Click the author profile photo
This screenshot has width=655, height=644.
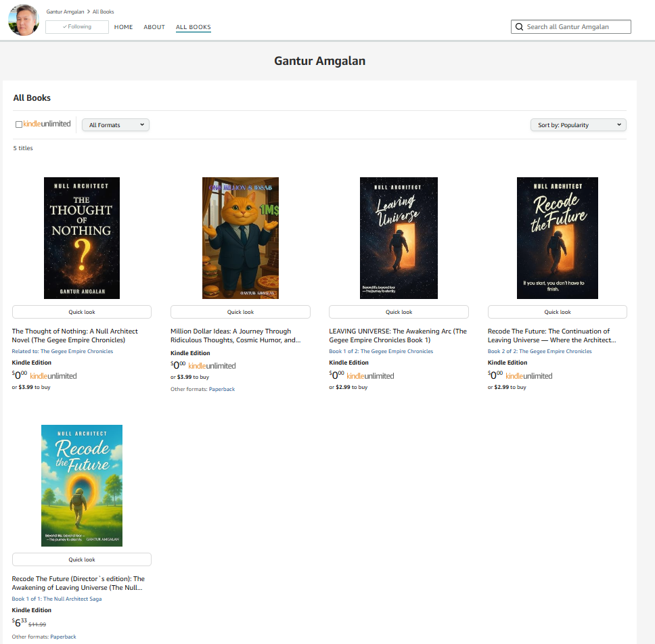[x=24, y=20]
